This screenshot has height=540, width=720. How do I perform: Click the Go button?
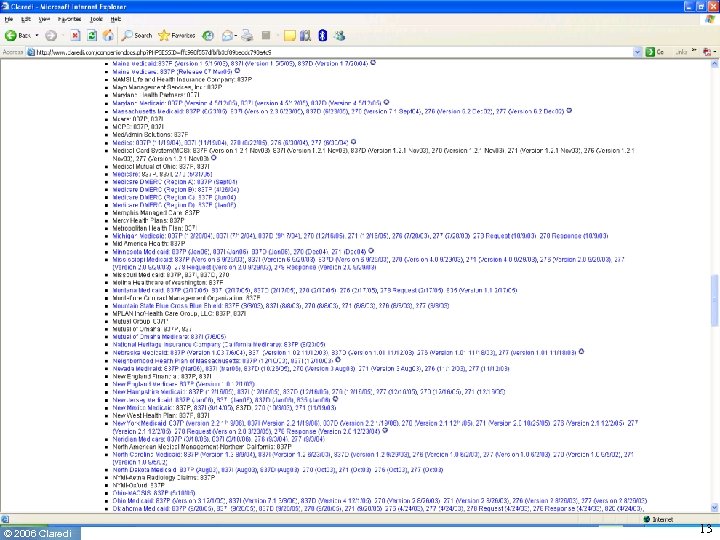[655, 52]
